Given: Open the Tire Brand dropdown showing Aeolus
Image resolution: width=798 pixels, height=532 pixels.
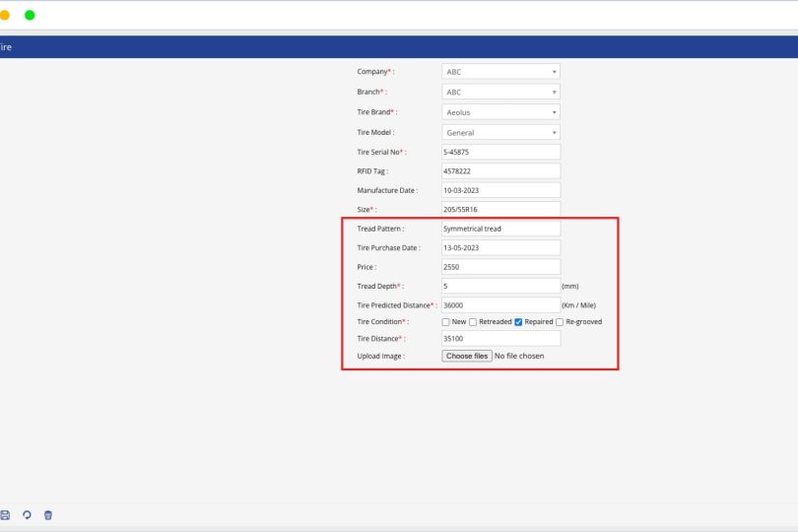Looking at the screenshot, I should pyautogui.click(x=500, y=112).
